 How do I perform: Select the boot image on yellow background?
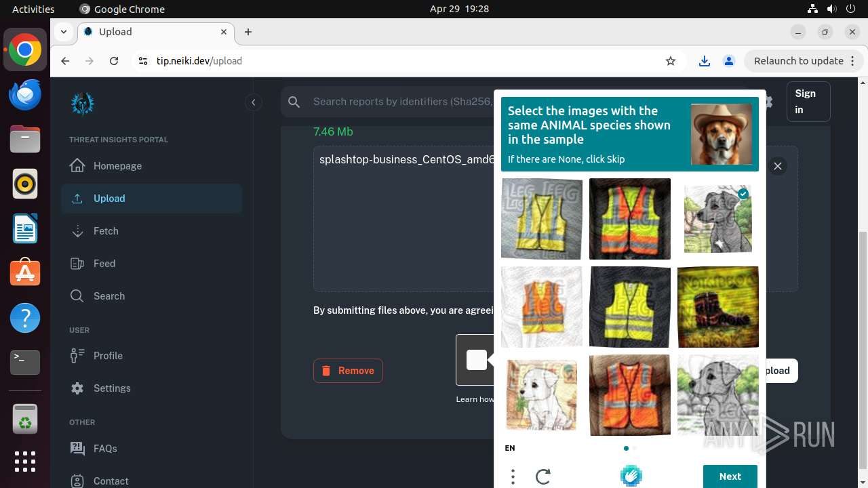coord(718,307)
